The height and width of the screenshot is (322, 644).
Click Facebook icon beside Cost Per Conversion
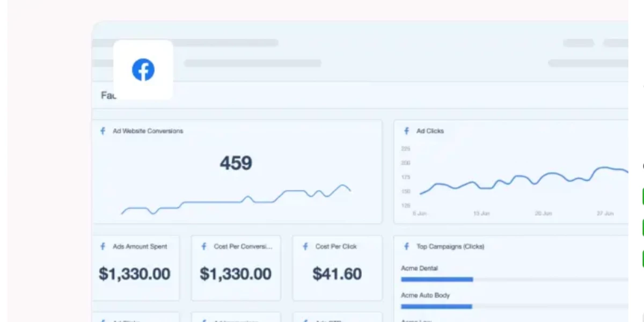pos(204,247)
